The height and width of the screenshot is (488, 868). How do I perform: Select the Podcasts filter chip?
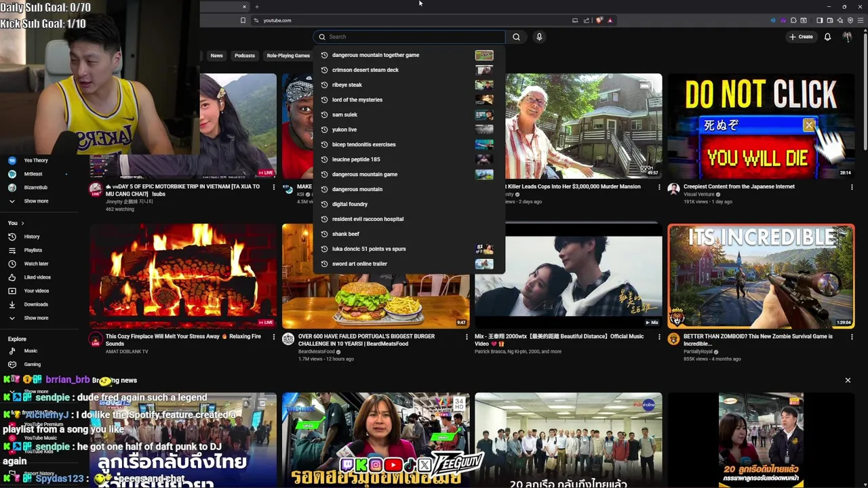coord(245,56)
